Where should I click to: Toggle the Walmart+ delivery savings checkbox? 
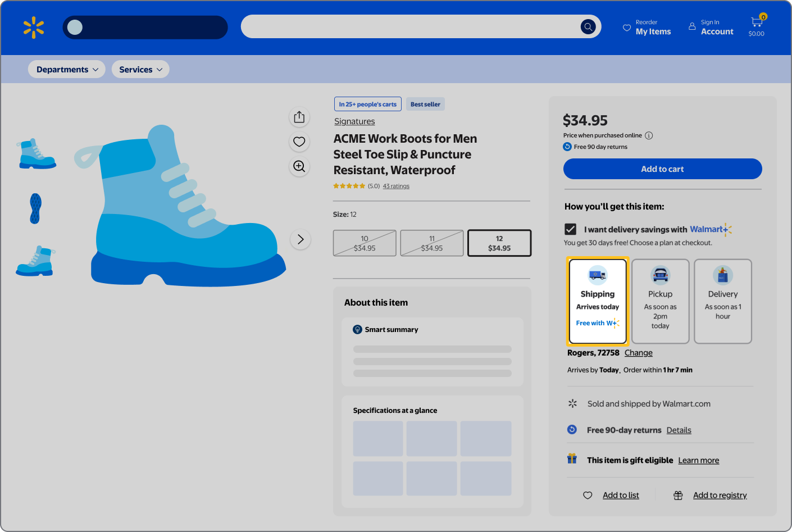coord(571,229)
